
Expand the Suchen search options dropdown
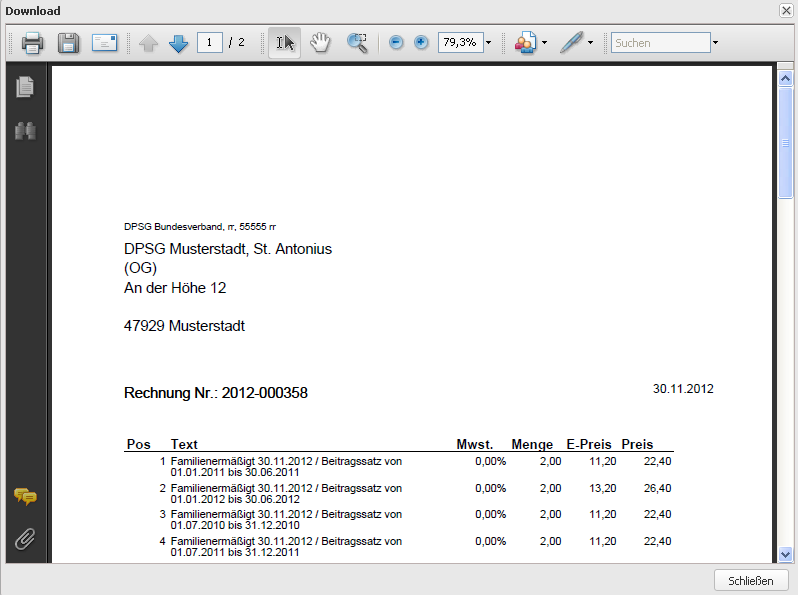click(715, 43)
